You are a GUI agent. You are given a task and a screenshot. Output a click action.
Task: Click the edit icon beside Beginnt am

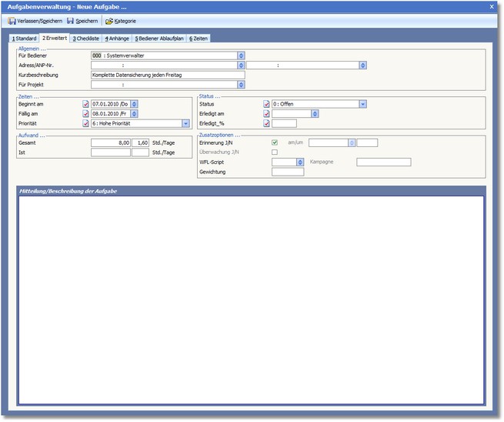(x=85, y=104)
